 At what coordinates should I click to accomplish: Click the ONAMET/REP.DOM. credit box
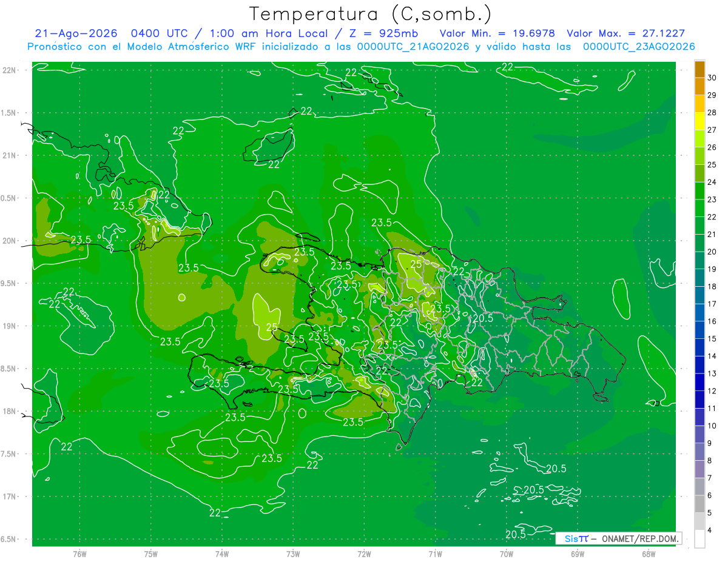pos(618,538)
